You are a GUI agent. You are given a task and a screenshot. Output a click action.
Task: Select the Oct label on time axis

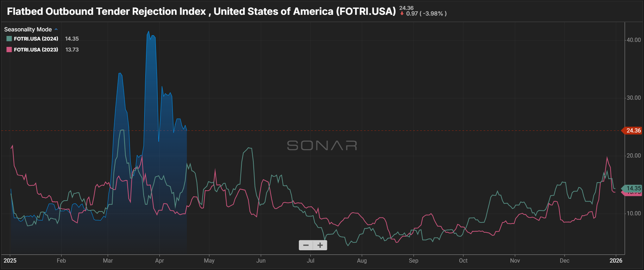coord(463,261)
